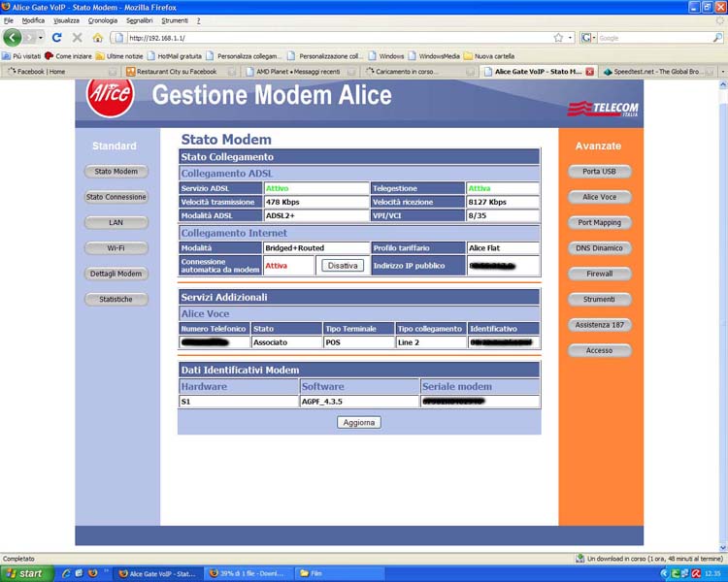The height and width of the screenshot is (582, 728).
Task: Reload the page with the refresh icon
Action: [x=56, y=38]
